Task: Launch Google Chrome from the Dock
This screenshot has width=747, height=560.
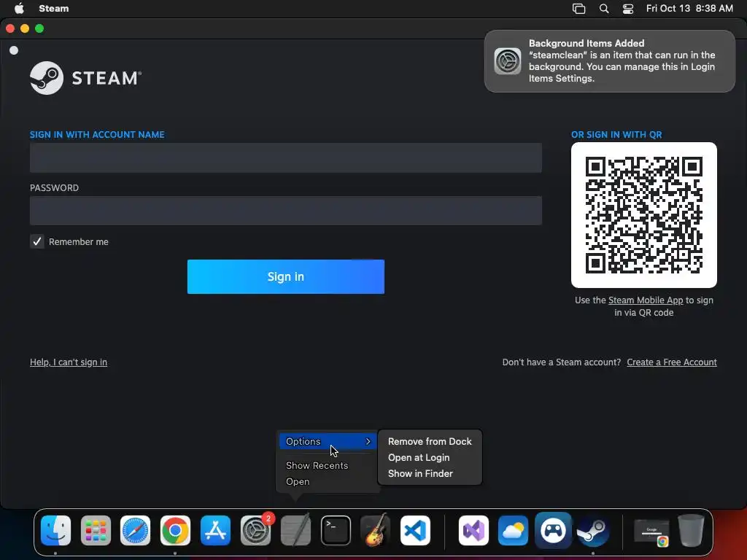Action: (x=175, y=530)
